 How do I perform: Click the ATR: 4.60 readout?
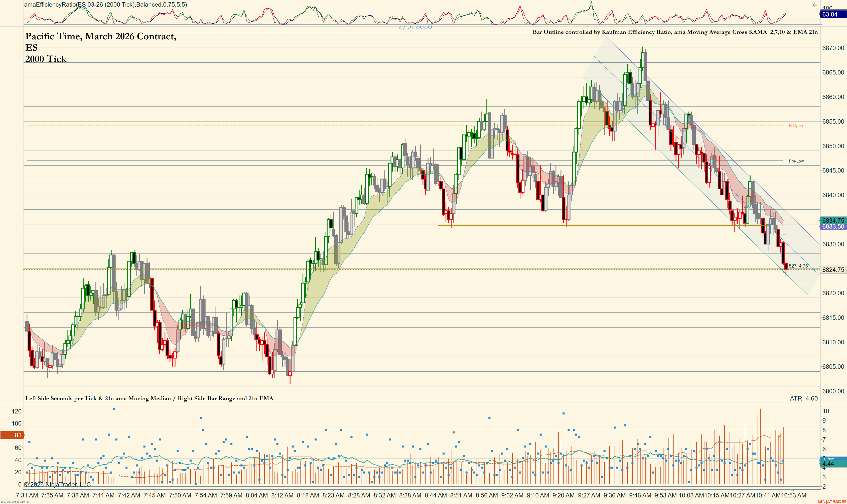click(803, 398)
